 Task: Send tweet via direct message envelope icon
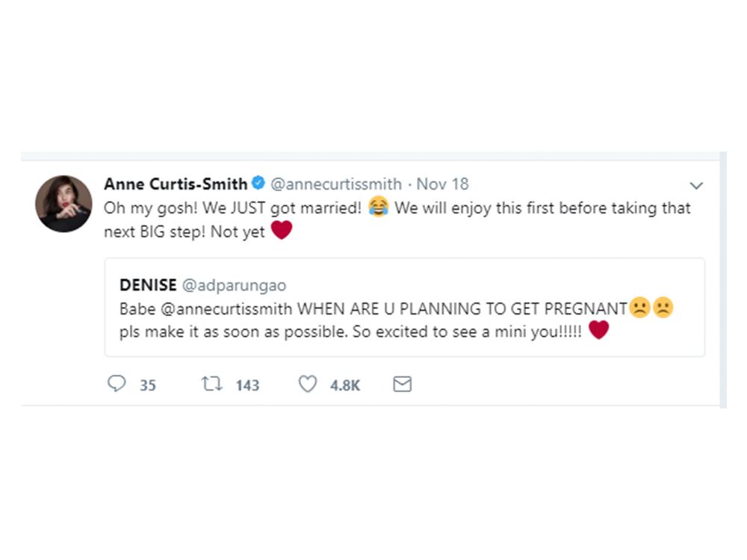pos(402,384)
